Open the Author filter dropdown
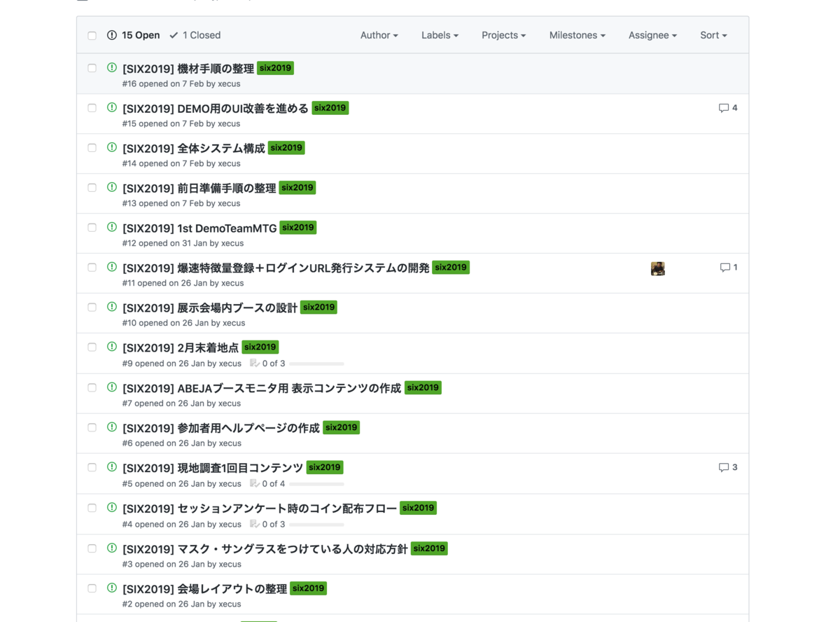 tap(379, 35)
